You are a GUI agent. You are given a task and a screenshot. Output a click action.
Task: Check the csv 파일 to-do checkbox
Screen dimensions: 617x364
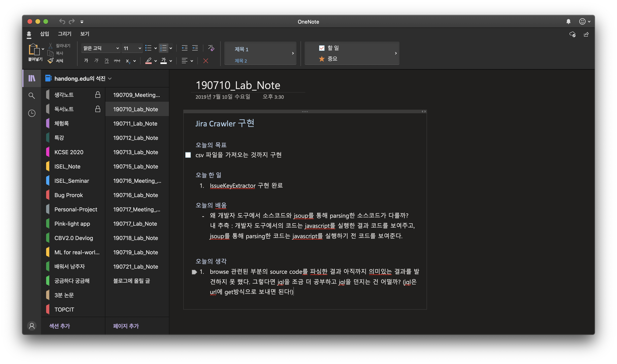(188, 155)
